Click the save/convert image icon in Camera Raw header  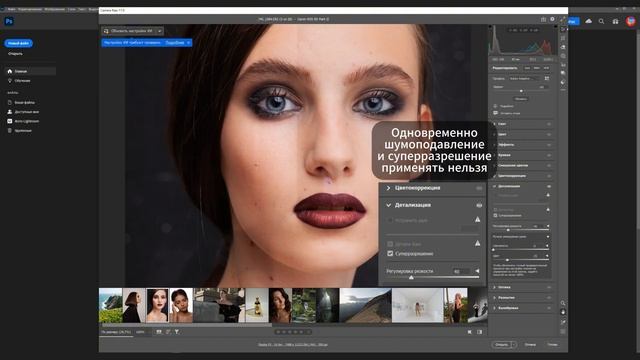point(543,19)
